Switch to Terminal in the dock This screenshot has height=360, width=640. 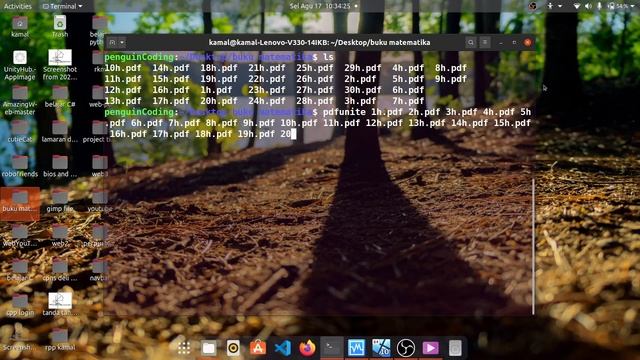[x=331, y=348]
